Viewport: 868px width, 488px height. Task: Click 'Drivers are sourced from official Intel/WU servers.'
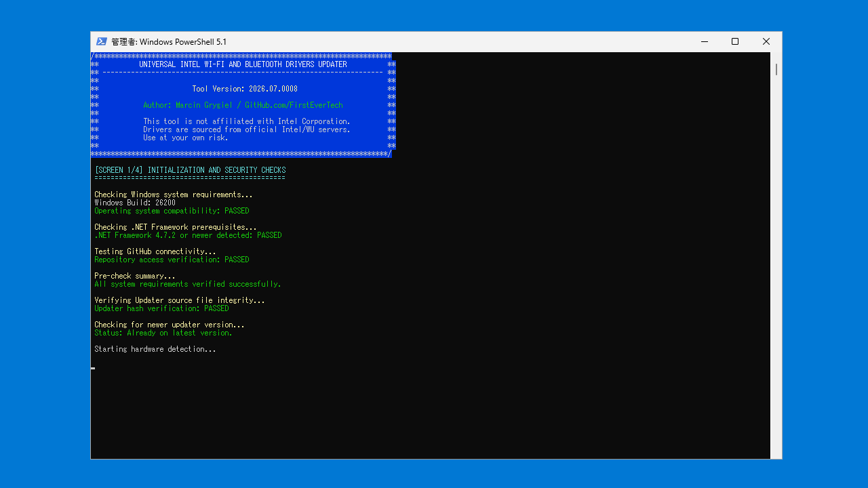(247, 129)
